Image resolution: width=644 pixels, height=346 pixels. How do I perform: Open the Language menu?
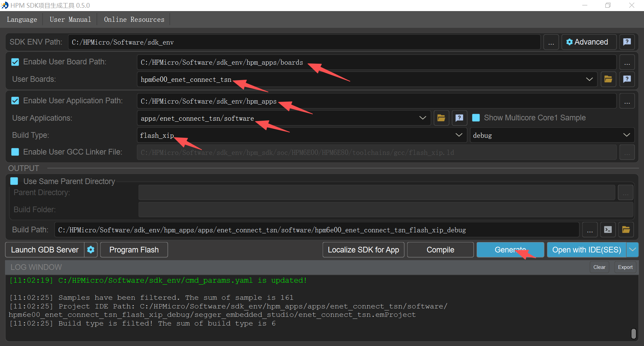(x=22, y=19)
